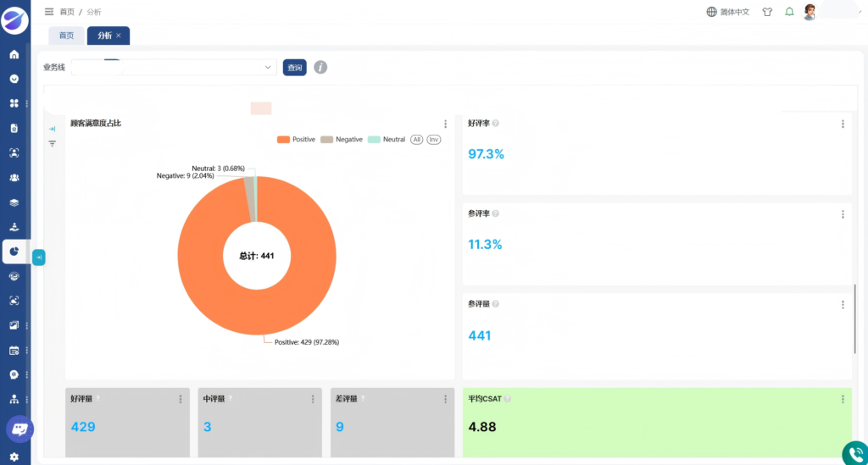The width and height of the screenshot is (868, 465).
Task: Open the theme shirt icon
Action: [x=767, y=12]
